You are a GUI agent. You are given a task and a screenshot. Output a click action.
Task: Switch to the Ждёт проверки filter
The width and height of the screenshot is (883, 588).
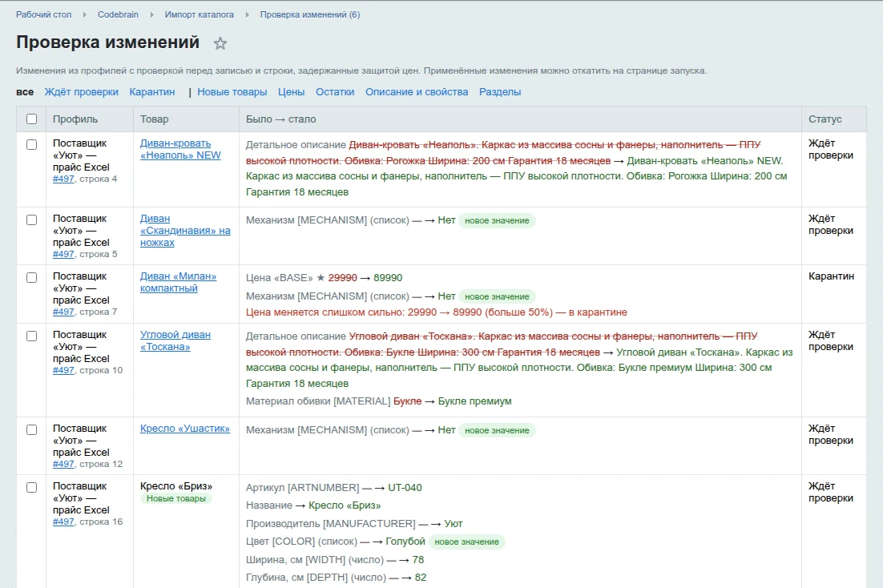tap(81, 92)
